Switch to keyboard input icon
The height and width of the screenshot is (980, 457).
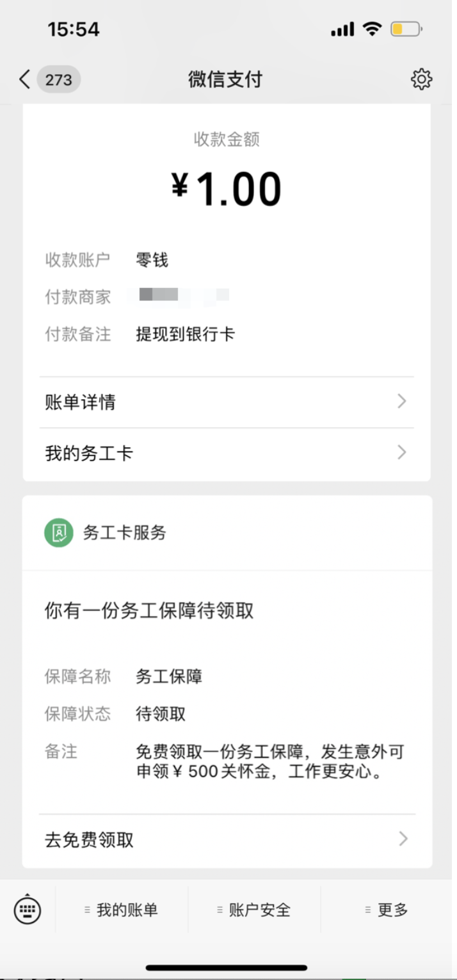click(x=27, y=908)
